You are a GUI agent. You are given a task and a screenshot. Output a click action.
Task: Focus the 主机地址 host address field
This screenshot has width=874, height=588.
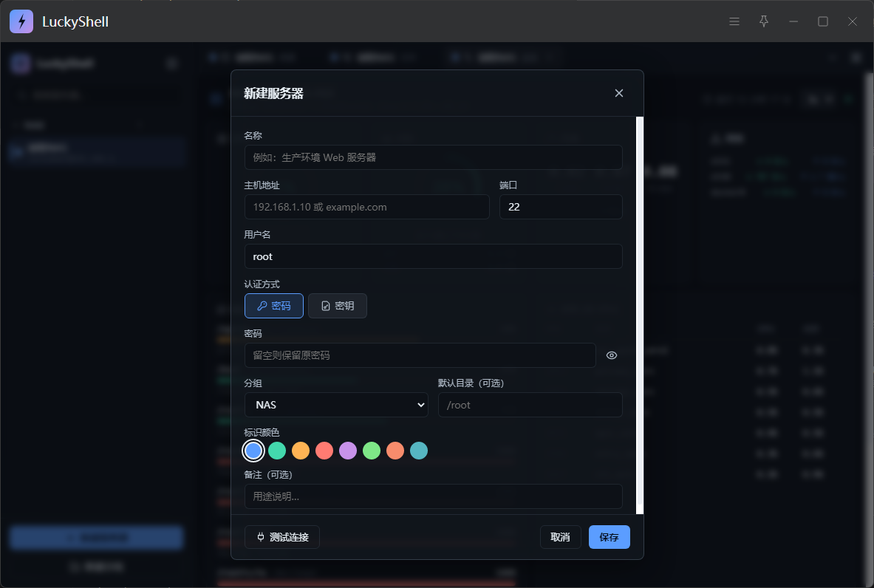tap(366, 207)
